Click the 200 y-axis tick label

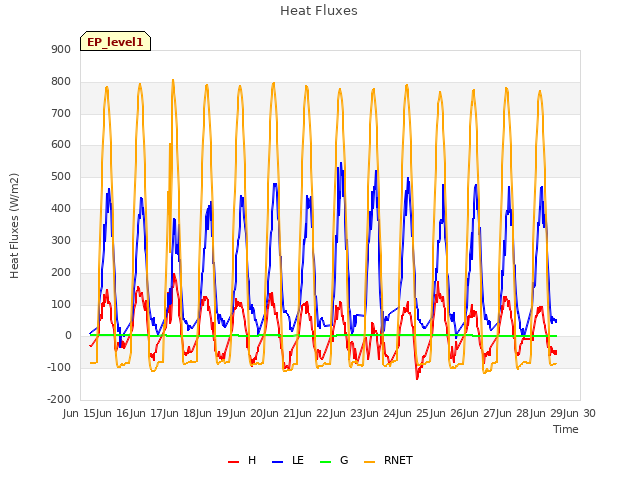(61, 272)
